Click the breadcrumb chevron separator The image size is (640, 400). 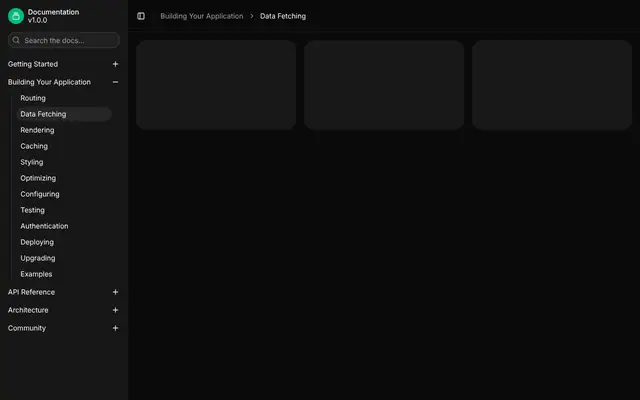coord(252,16)
